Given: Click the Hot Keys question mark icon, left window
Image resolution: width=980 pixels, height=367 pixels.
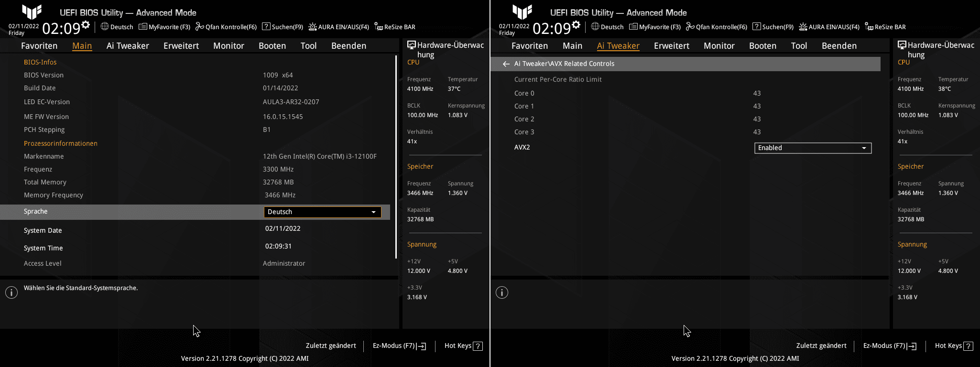Looking at the screenshot, I should pos(478,346).
